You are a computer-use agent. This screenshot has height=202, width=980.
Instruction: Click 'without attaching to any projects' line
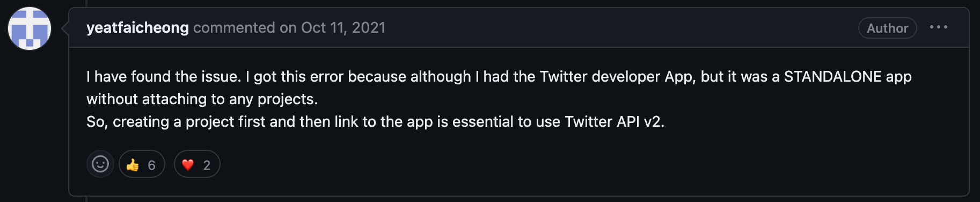pyautogui.click(x=202, y=99)
